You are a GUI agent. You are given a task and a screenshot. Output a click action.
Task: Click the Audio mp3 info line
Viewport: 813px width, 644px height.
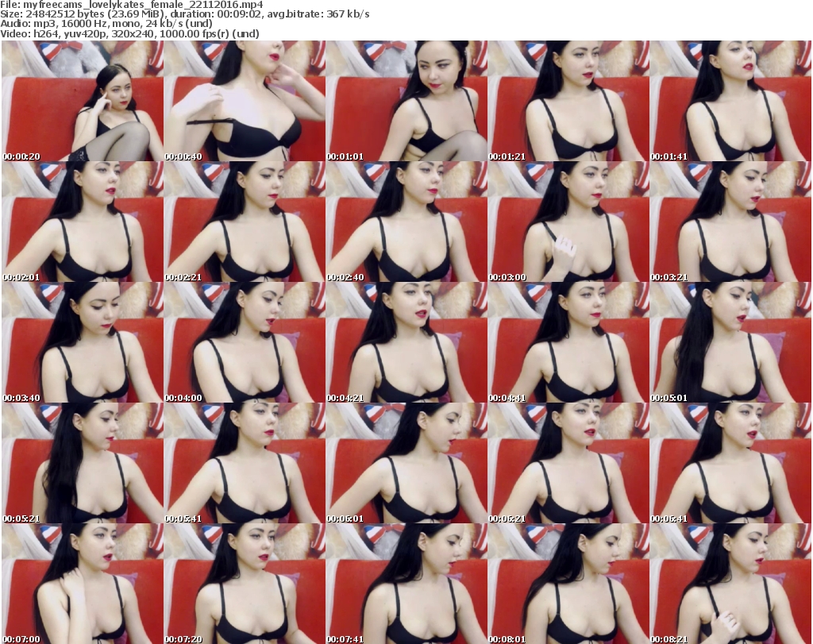point(106,24)
